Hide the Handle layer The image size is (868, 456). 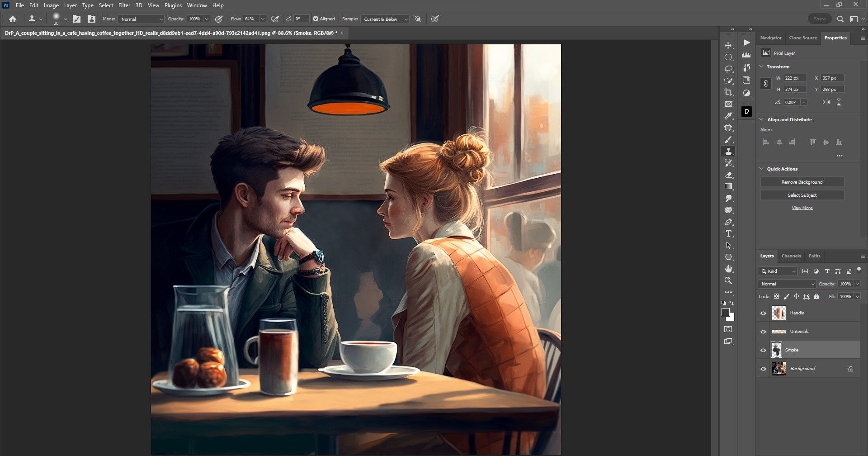(764, 313)
